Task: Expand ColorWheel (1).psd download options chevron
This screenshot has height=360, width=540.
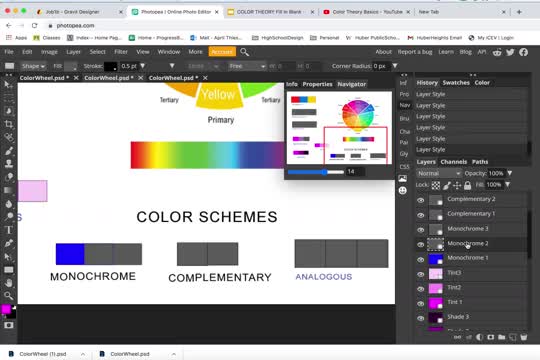Action: coord(83,354)
